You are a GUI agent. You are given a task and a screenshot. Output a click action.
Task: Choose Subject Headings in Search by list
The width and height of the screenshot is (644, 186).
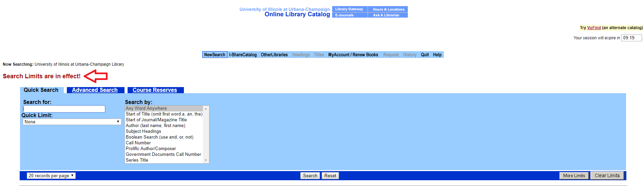pos(144,131)
